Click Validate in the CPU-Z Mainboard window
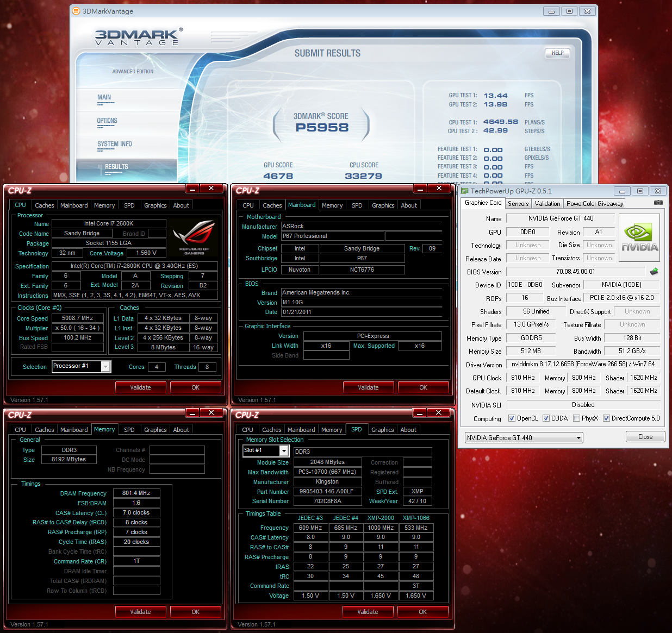This screenshot has width=672, height=633. (369, 387)
